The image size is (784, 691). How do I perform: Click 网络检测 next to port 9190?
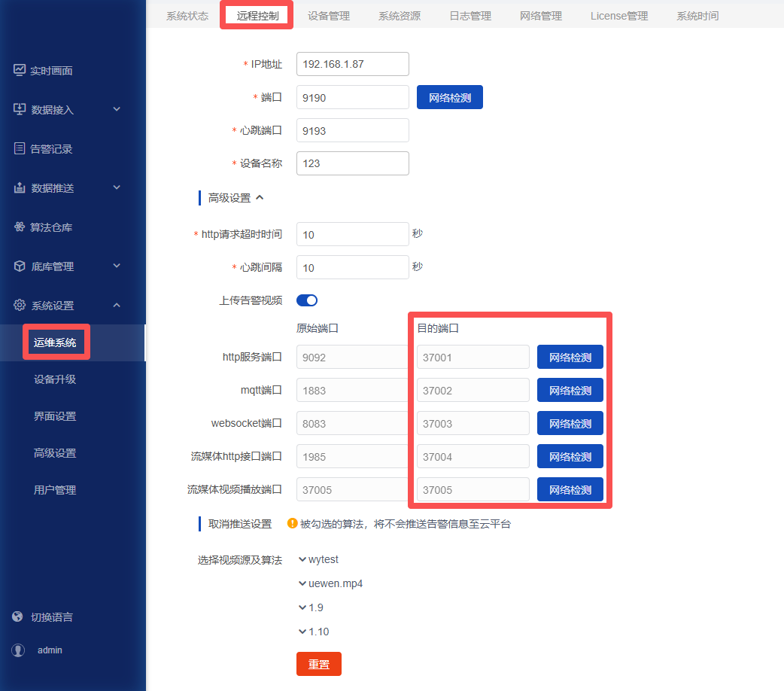pos(449,97)
